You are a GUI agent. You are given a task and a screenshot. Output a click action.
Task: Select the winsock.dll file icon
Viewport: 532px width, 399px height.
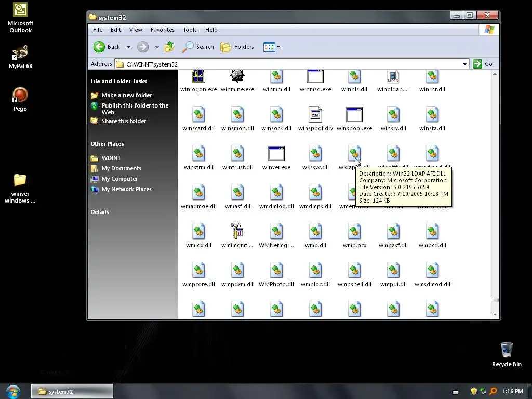coord(276,114)
